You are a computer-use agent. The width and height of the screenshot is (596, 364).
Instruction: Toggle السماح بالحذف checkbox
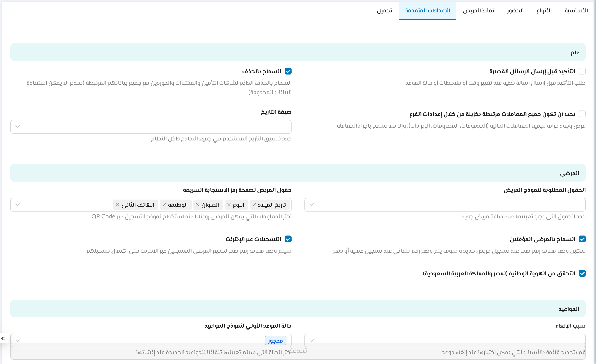click(x=288, y=71)
